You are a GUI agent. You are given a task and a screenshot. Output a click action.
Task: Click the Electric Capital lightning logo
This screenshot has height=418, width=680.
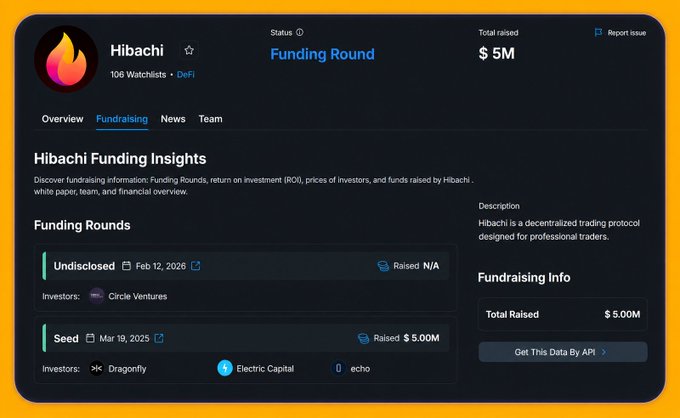225,369
